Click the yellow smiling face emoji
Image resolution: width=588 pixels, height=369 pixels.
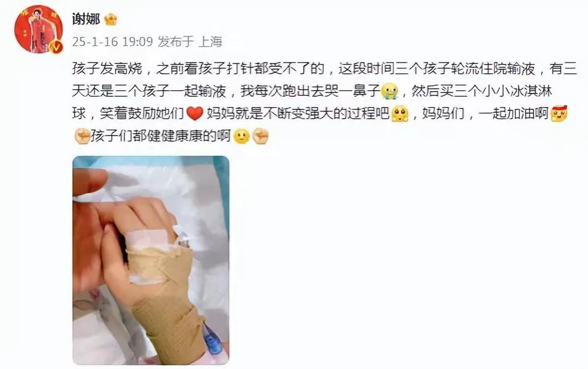[241, 136]
